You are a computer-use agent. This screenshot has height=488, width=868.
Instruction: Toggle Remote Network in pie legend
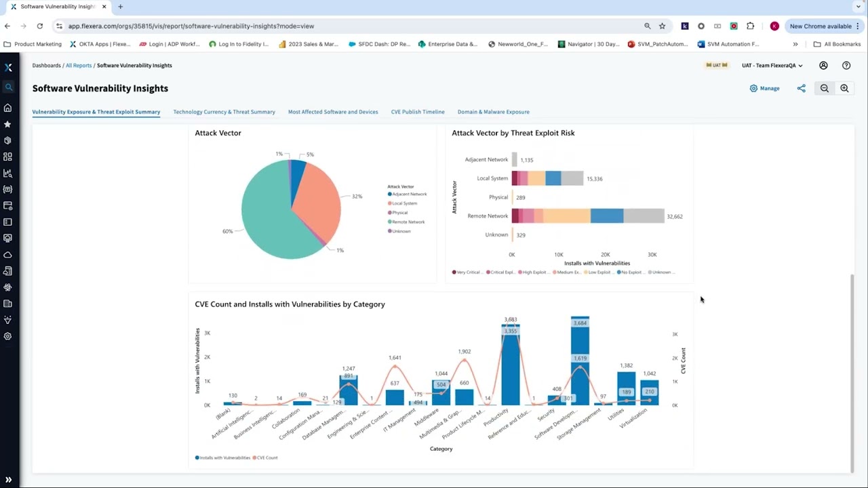coord(406,222)
